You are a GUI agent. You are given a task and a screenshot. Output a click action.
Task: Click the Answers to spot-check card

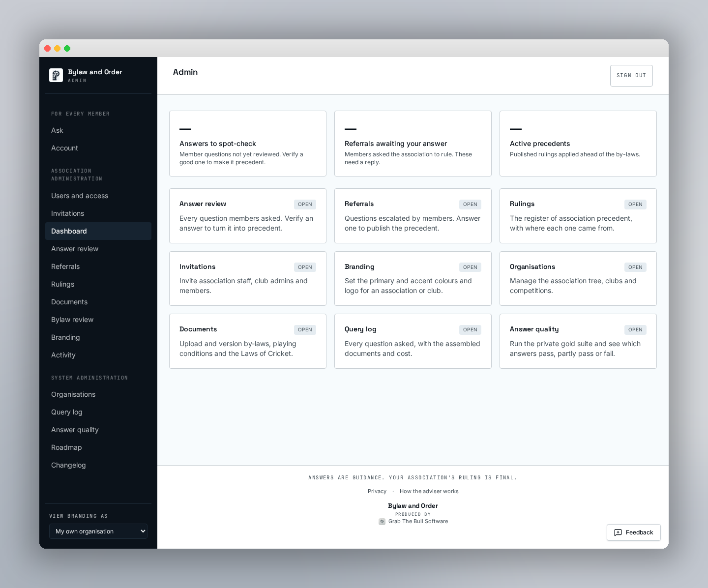point(248,144)
